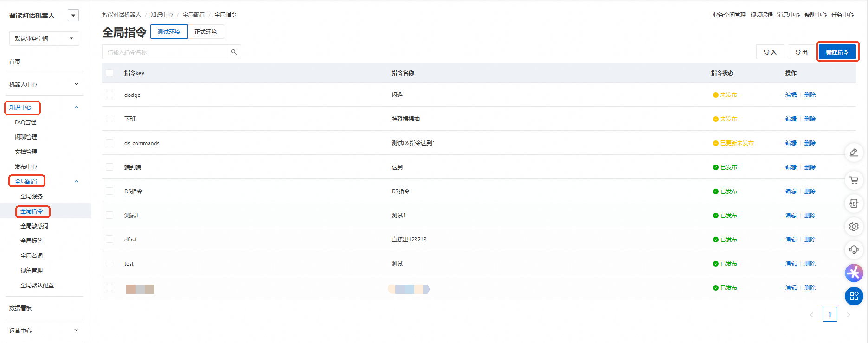Viewport: 868px width, 343px height.
Task: Go to previous page arrow
Action: (811, 315)
